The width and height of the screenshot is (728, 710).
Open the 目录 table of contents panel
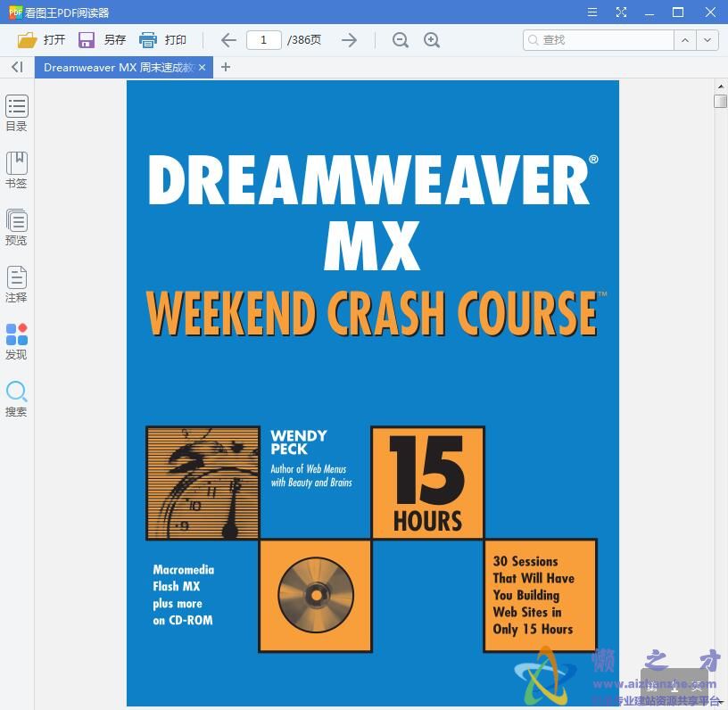(x=16, y=113)
